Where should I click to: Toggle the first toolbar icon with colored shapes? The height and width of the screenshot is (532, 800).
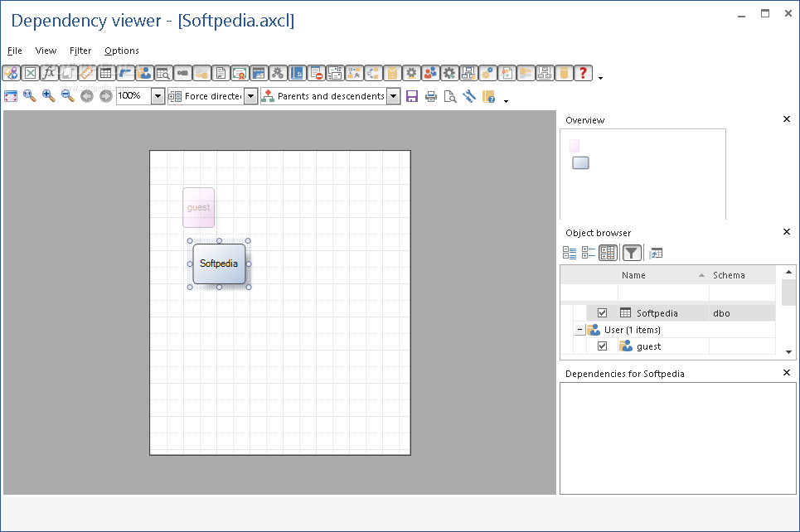click(12, 74)
